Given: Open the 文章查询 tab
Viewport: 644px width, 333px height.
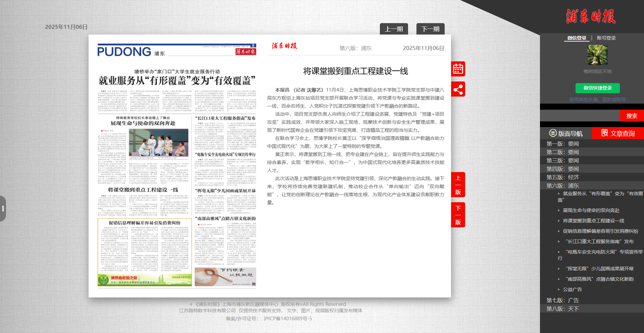Looking at the screenshot, I should point(618,133).
